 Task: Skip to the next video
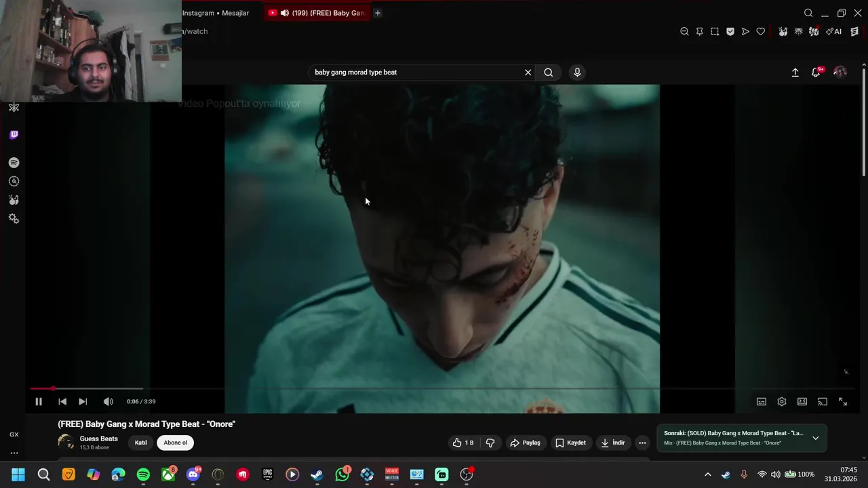coord(83,401)
